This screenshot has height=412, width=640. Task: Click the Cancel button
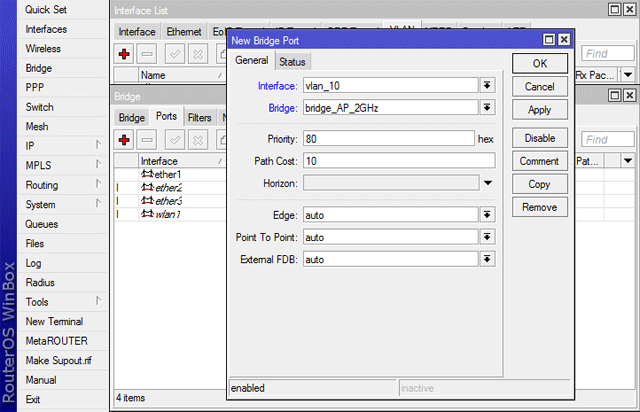(540, 87)
